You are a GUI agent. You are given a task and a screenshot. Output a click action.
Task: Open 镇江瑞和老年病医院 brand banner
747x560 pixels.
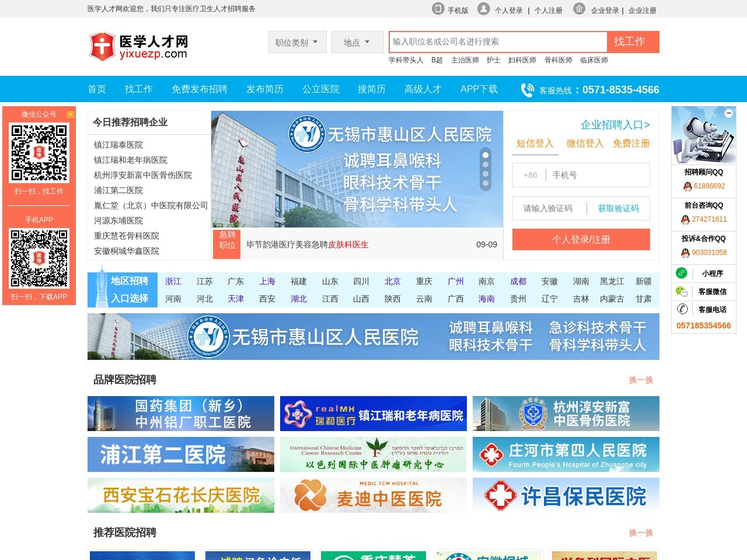tap(373, 414)
